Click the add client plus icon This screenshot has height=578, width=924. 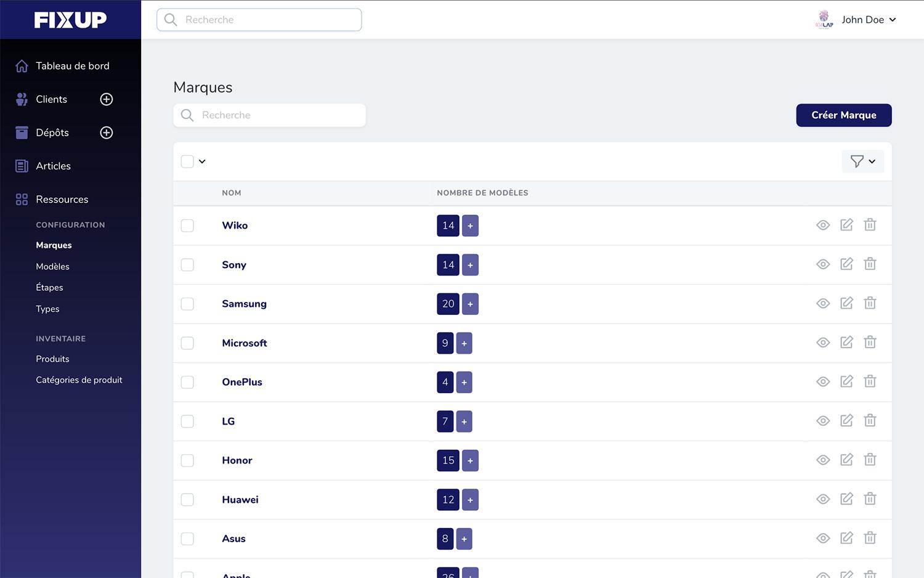click(107, 99)
